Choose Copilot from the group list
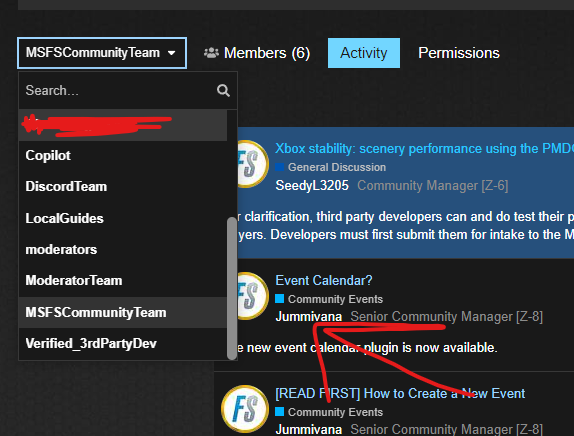 (x=123, y=156)
